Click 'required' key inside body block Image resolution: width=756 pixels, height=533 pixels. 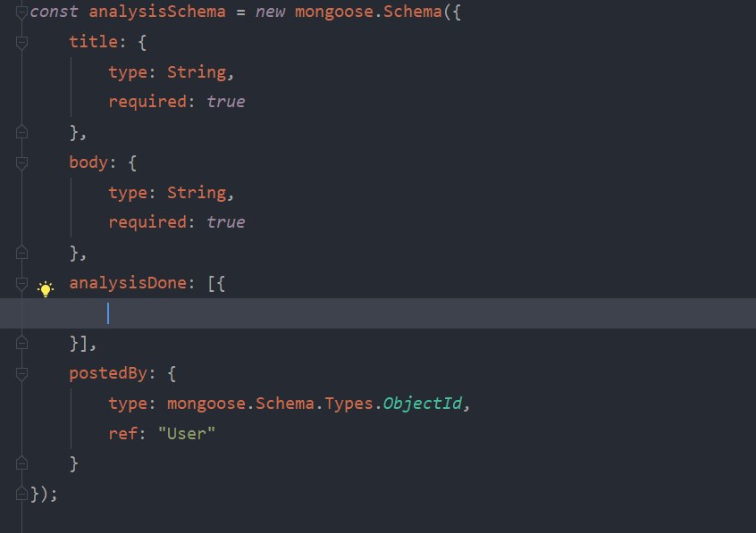click(147, 222)
